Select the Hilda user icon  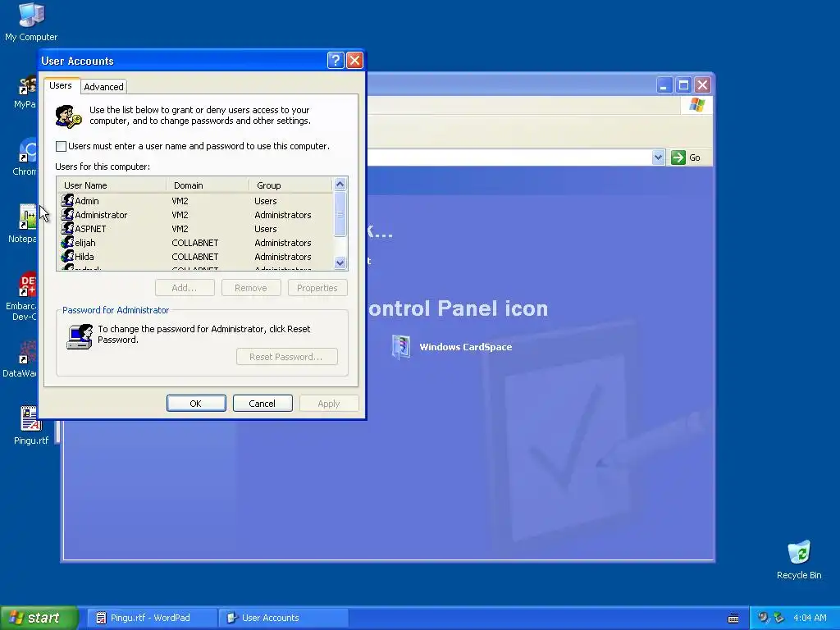(x=67, y=256)
